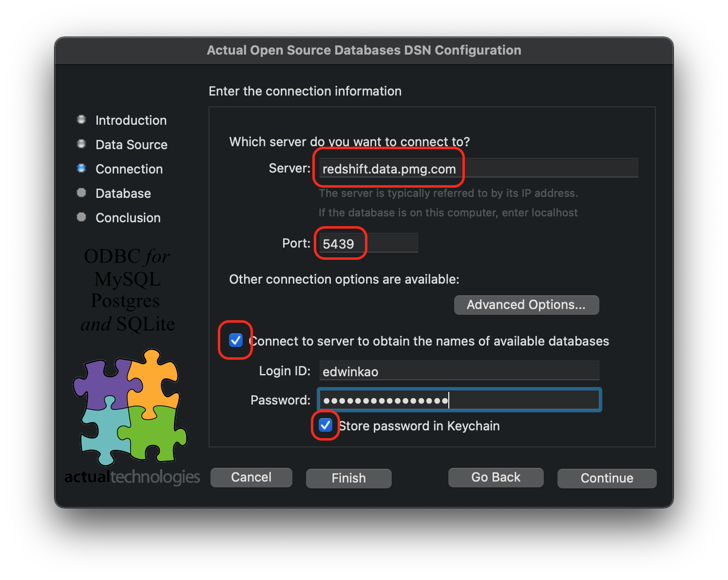Click the 'Server:' field label
Image resolution: width=728 pixels, height=580 pixels.
coord(289,168)
